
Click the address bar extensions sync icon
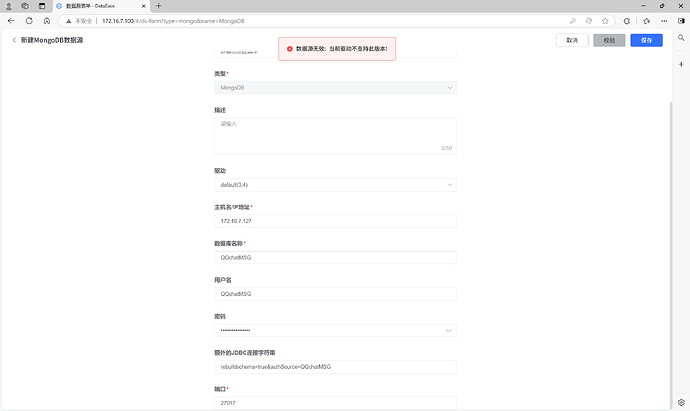[589, 21]
